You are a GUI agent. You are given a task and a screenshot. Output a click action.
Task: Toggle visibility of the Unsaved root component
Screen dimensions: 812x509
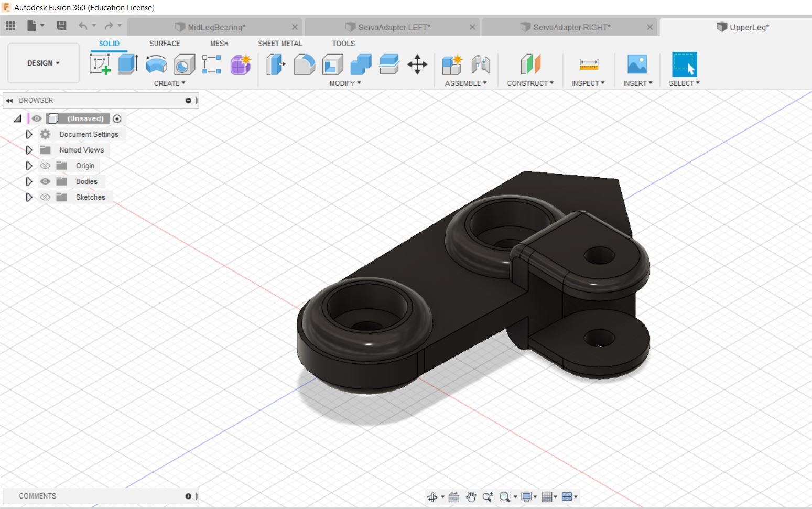pos(36,118)
